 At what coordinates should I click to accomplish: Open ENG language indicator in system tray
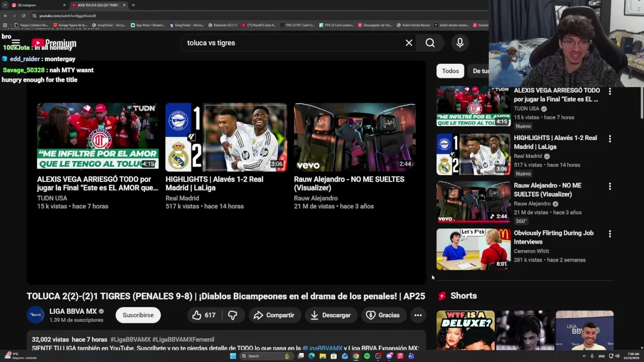(x=602, y=356)
